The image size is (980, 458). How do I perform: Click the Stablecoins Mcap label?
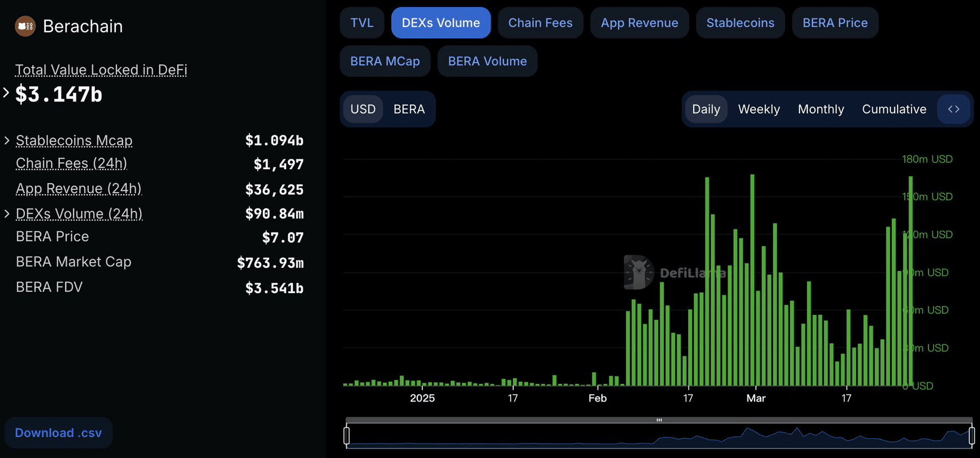pos(74,140)
